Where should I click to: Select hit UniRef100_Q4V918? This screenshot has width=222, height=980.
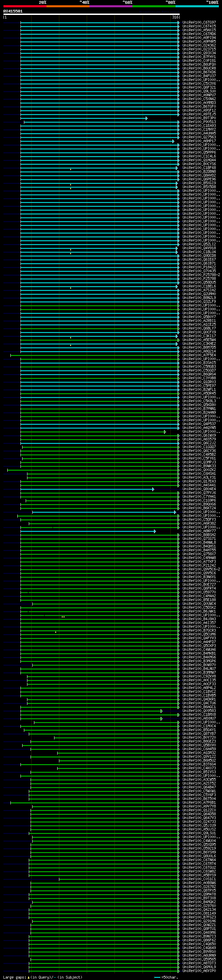pyautogui.click(x=199, y=248)
